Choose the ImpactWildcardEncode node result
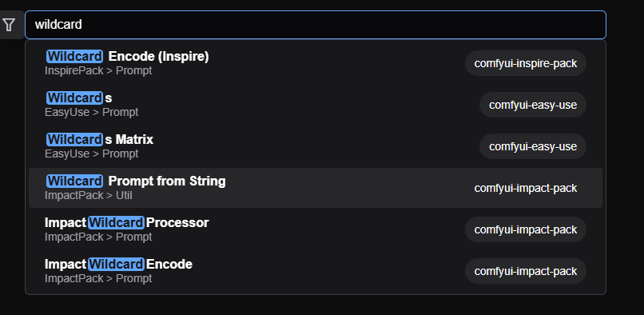This screenshot has width=644, height=315. (x=316, y=271)
